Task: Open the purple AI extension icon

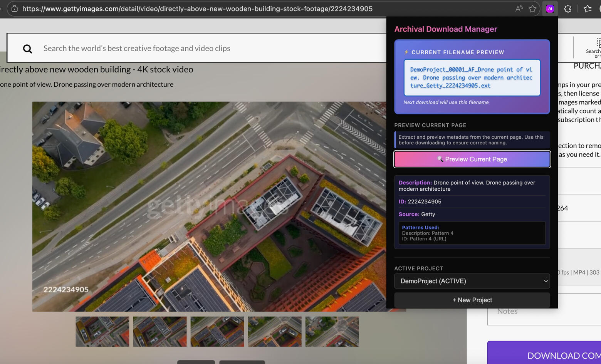Action: pos(550,8)
